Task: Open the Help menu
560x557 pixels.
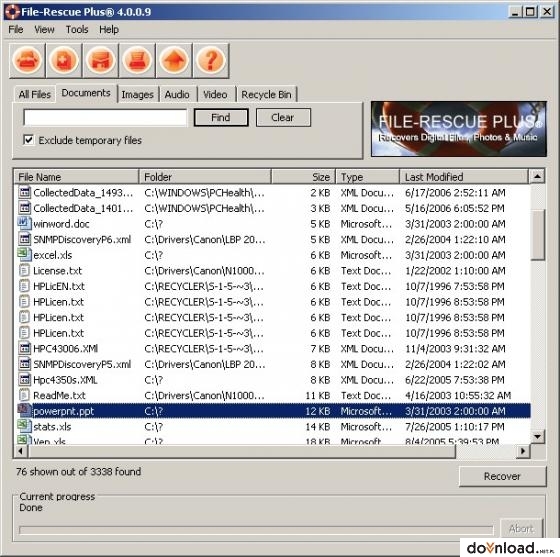Action: point(109,29)
